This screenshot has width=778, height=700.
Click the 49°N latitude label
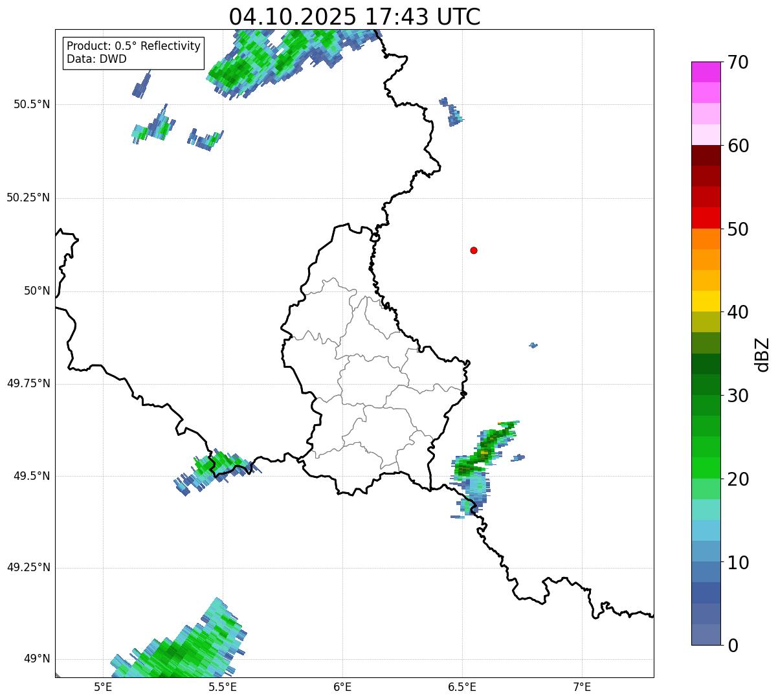[37, 659]
